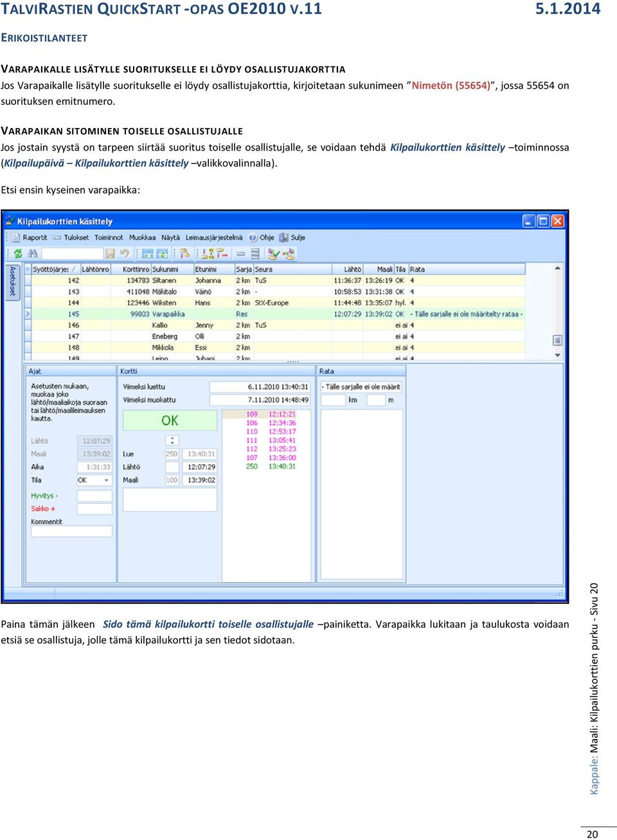Click the Hyvitys input field
This screenshot has height=840, width=617.
[x=94, y=496]
